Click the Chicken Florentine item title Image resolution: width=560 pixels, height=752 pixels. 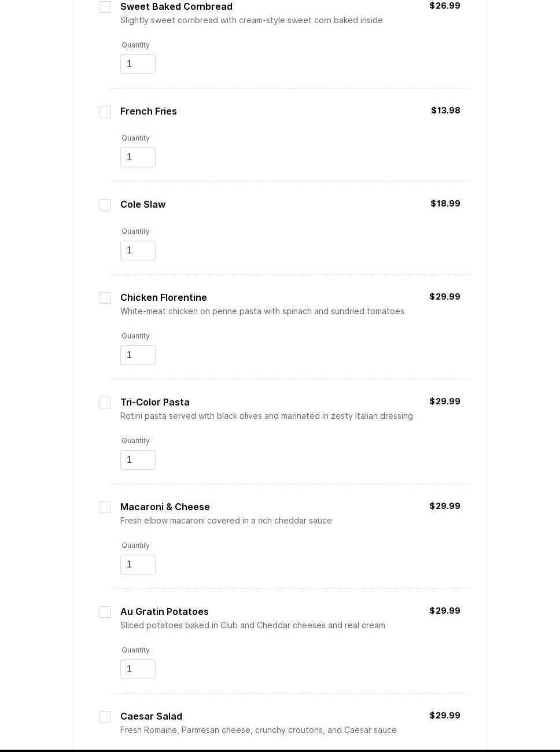(164, 297)
